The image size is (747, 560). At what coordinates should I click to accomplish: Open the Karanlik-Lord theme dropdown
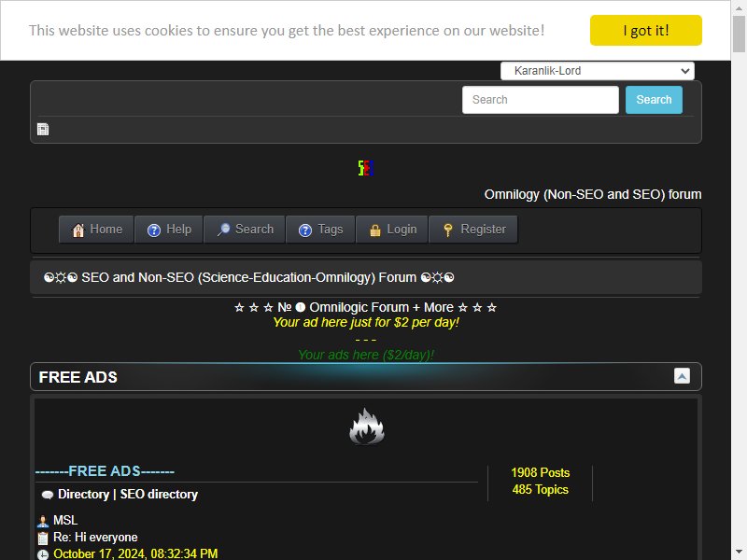(598, 71)
